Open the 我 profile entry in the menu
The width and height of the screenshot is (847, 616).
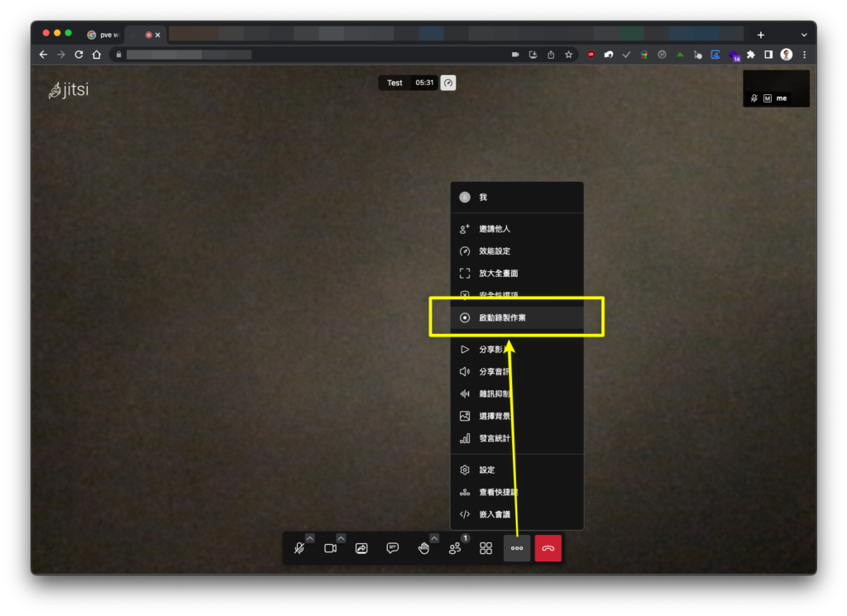[517, 198]
